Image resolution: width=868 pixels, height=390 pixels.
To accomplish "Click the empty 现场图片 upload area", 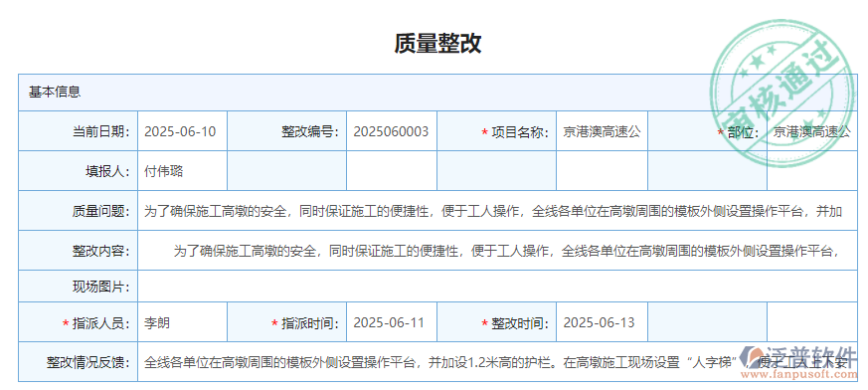I will [x=498, y=287].
